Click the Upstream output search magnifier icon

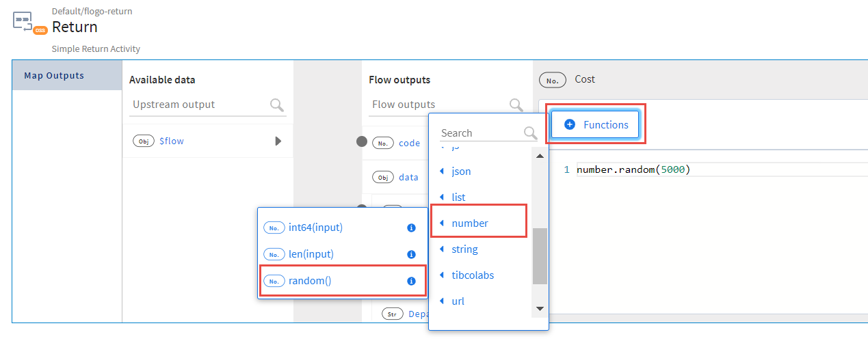click(276, 105)
